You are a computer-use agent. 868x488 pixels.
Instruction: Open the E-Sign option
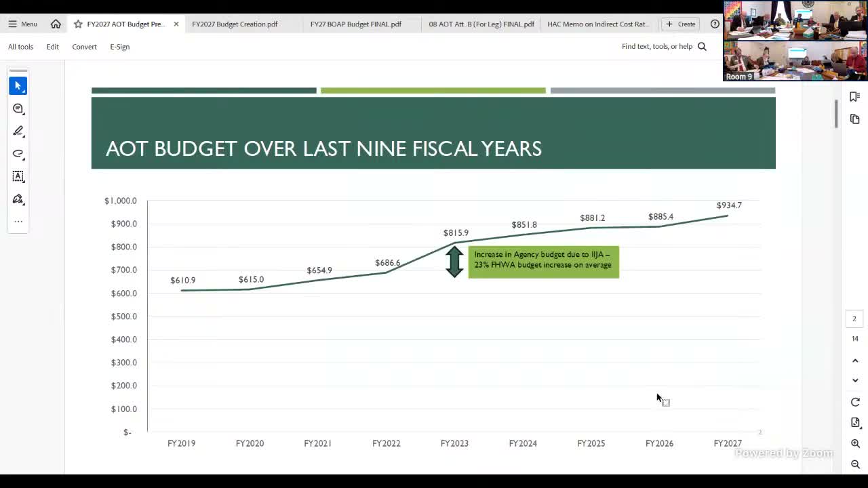pos(119,47)
